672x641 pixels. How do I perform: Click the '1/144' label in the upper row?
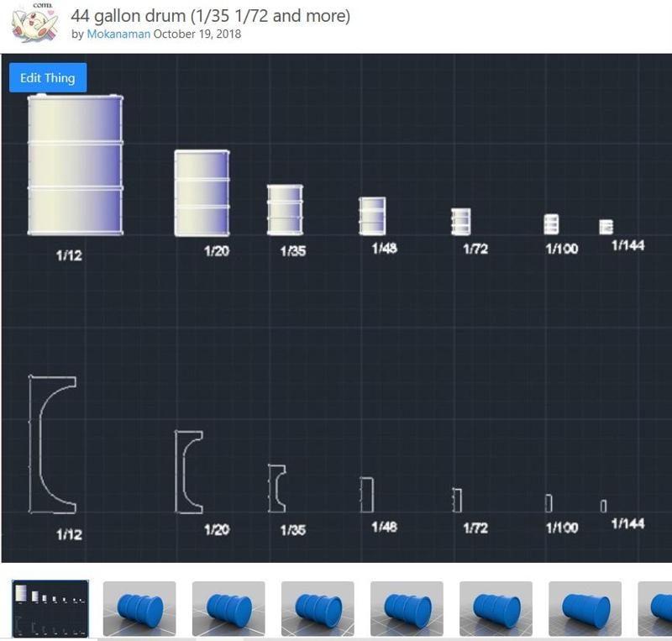click(627, 245)
